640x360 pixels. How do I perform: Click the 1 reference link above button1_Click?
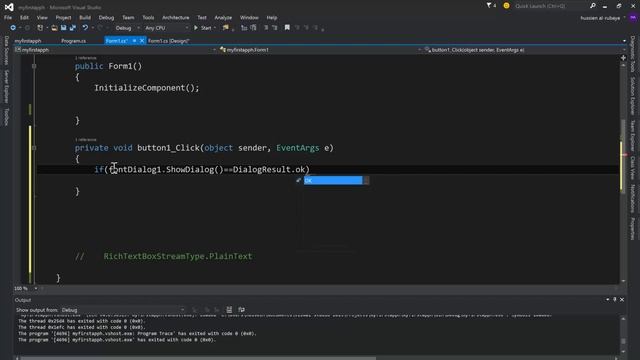point(86,140)
